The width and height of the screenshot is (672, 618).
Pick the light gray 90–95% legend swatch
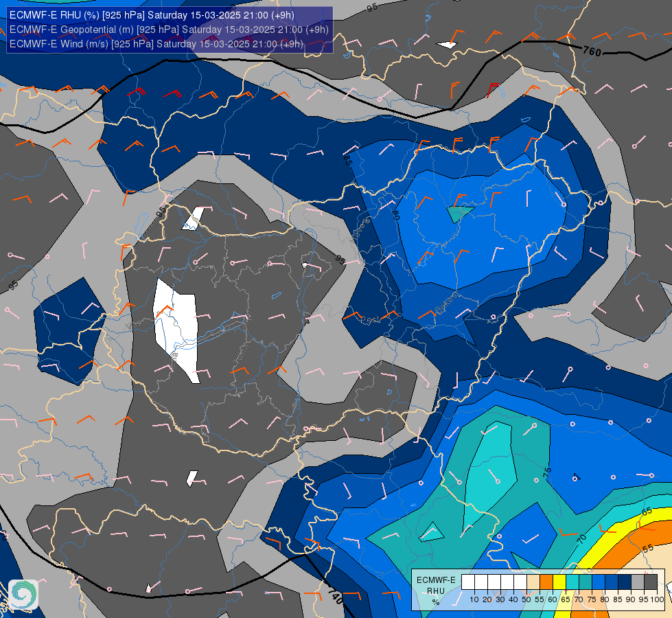coord(638,582)
